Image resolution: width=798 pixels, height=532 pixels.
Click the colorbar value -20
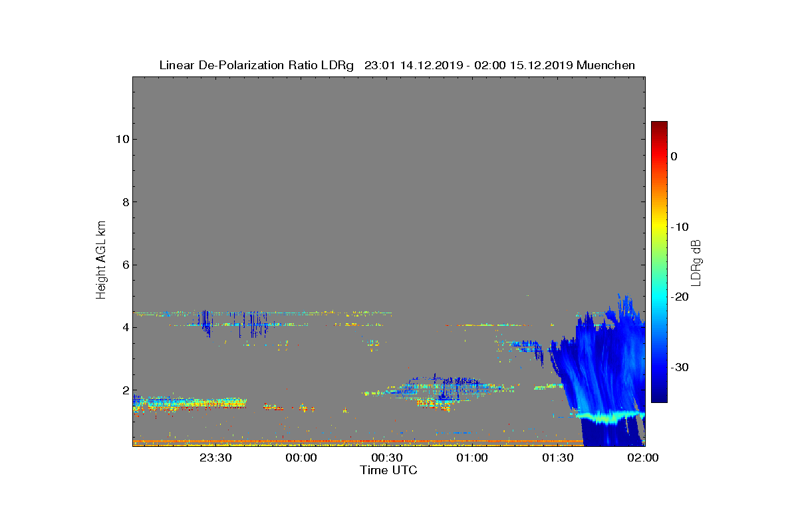pos(679,297)
